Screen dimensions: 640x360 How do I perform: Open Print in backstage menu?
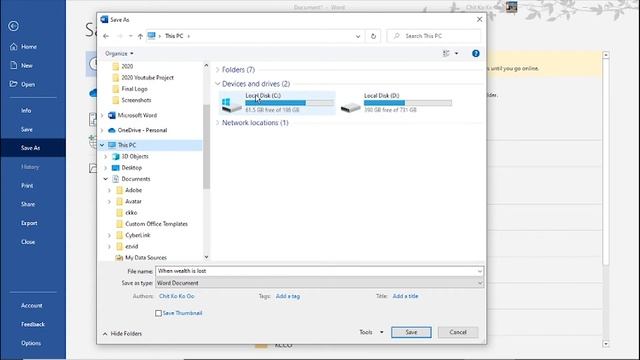[27, 186]
